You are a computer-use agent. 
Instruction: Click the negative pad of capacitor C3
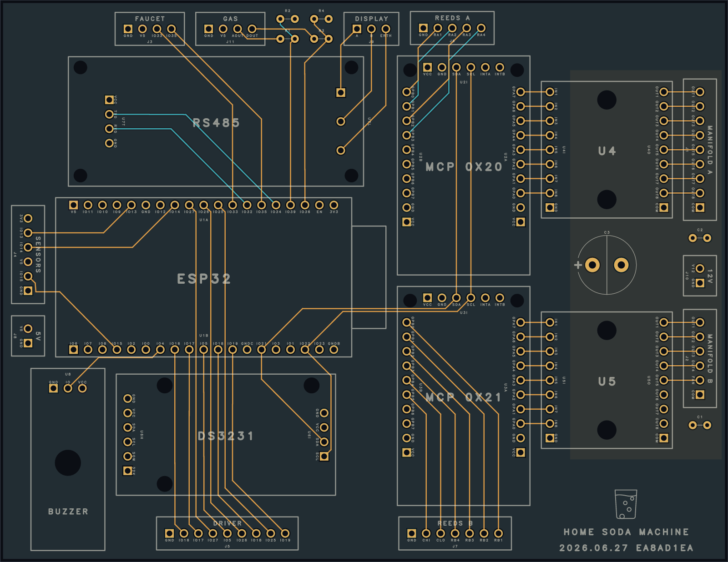(x=622, y=265)
